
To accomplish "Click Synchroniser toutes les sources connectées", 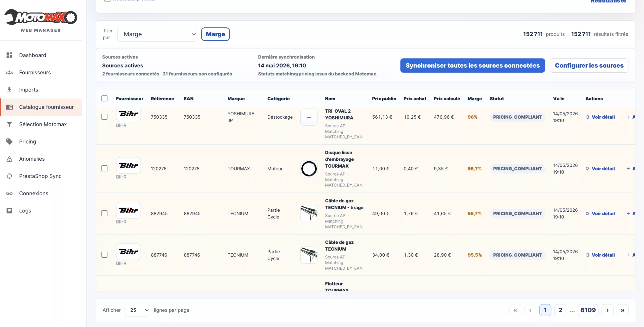I will click(473, 66).
